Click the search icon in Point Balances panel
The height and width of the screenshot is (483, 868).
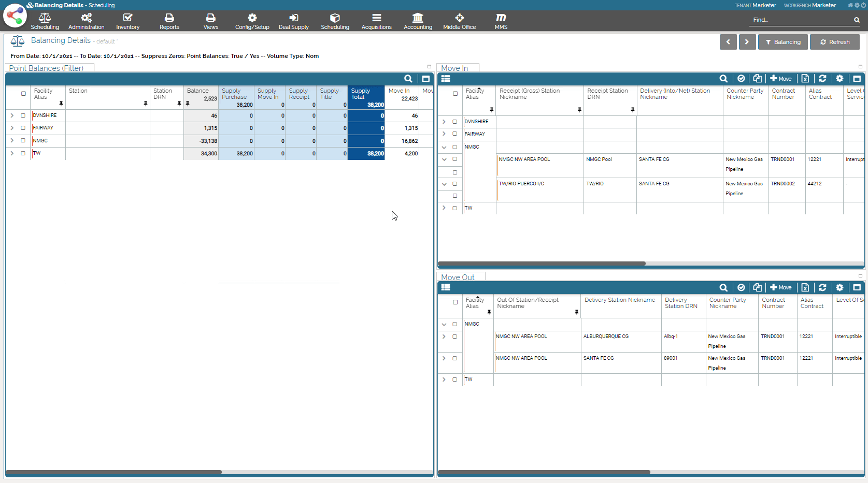[x=408, y=79]
